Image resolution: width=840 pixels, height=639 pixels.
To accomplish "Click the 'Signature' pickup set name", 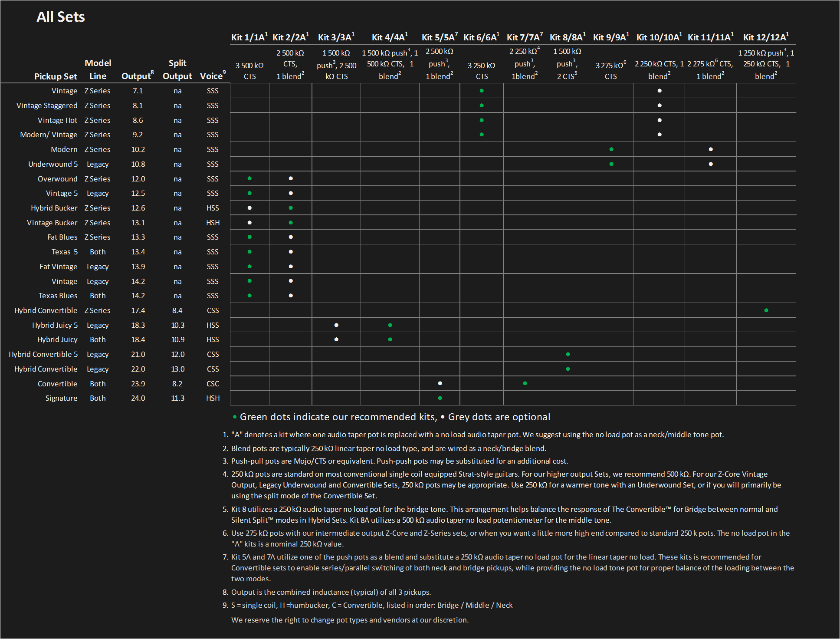I will 61,398.
